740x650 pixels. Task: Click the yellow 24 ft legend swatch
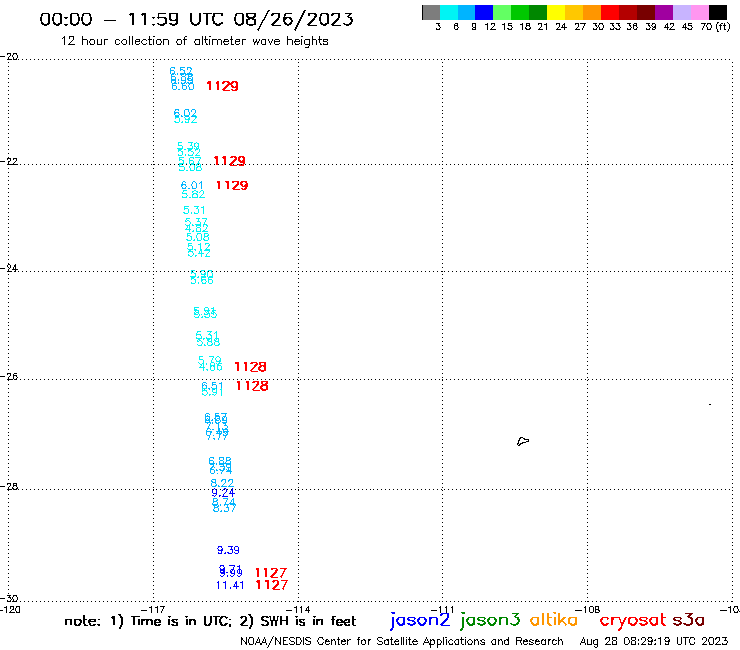tap(556, 12)
